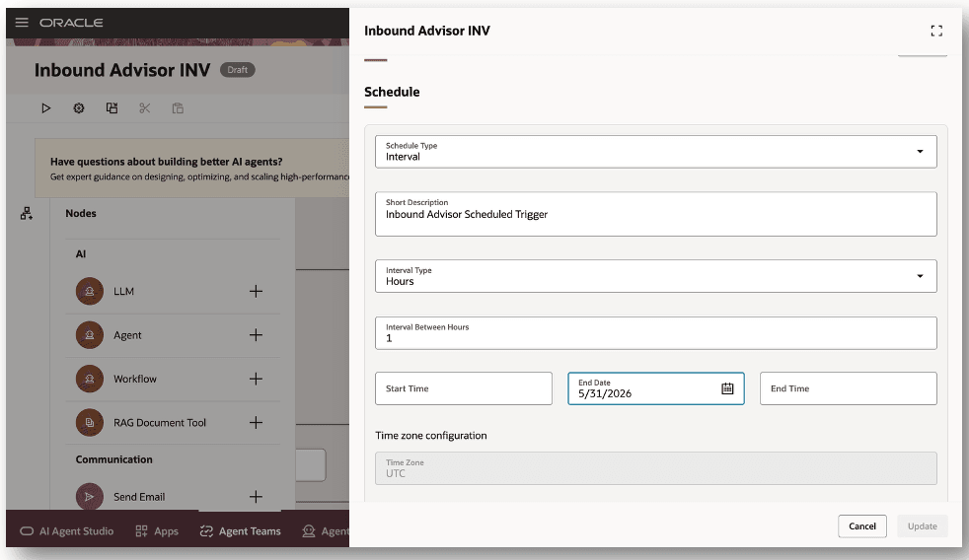Image resolution: width=969 pixels, height=560 pixels.
Task: Click the Time zone configuration label
Action: tap(431, 435)
